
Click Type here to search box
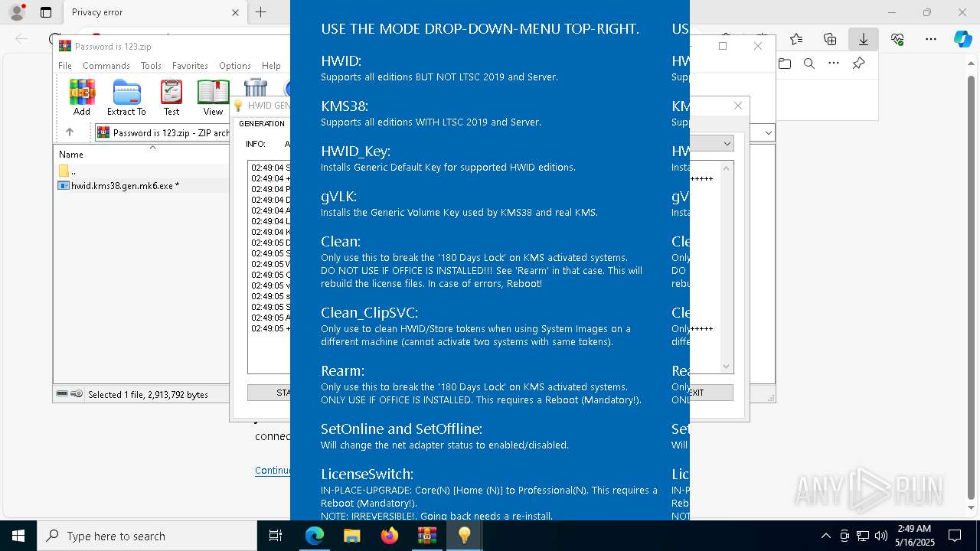point(147,536)
